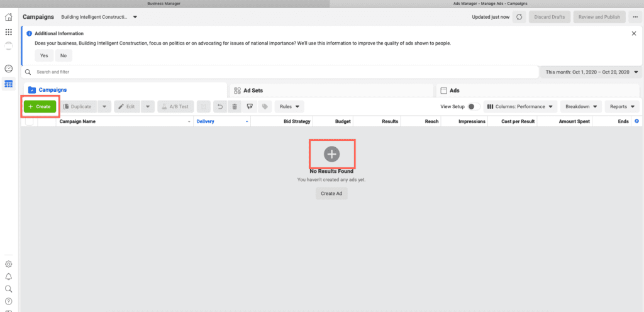Select the Business Manager browser tab
Viewport: 644px width, 312px height.
pyautogui.click(x=164, y=3)
